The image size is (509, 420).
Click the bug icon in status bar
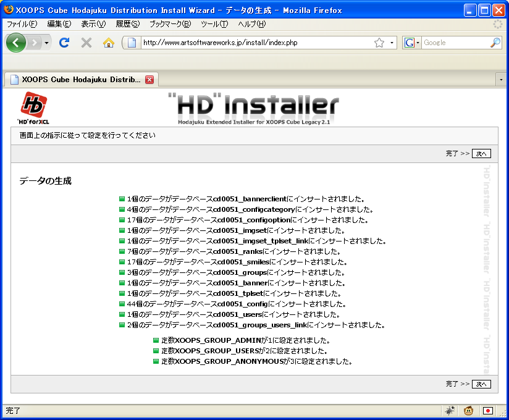450,410
